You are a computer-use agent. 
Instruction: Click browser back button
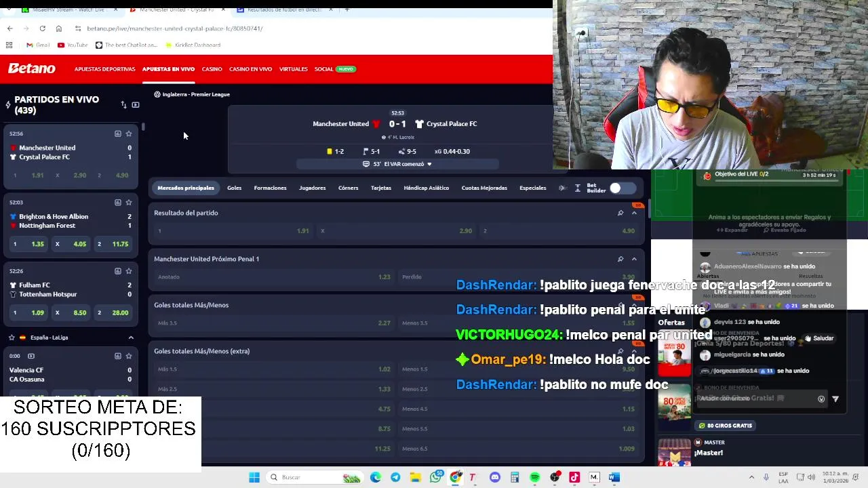click(9, 28)
